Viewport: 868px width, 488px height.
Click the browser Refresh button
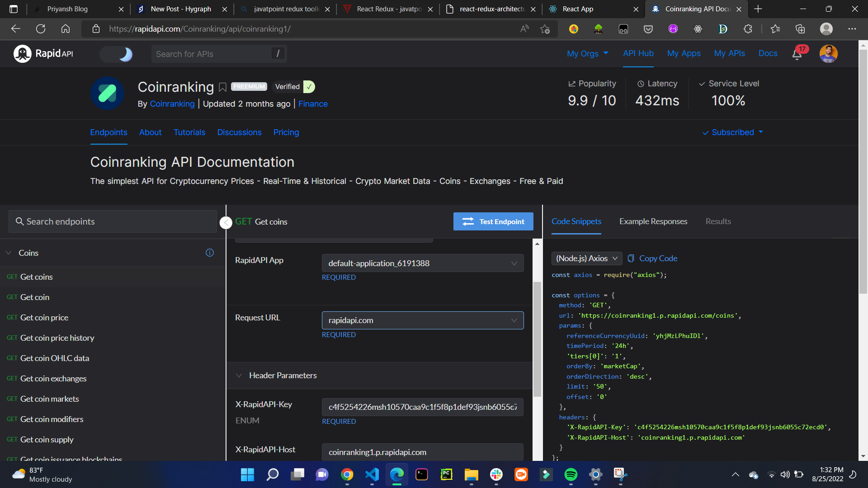[41, 29]
